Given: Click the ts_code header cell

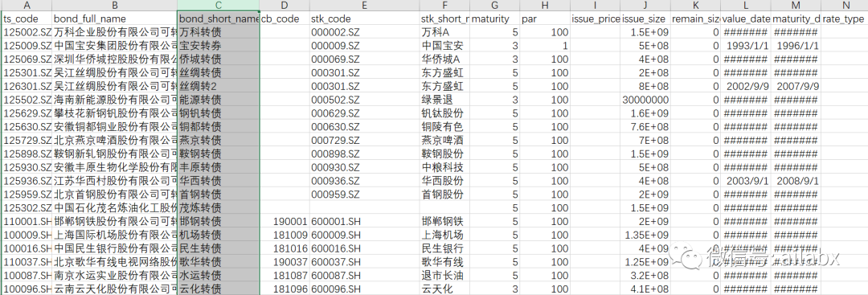Looking at the screenshot, I should [x=27, y=18].
